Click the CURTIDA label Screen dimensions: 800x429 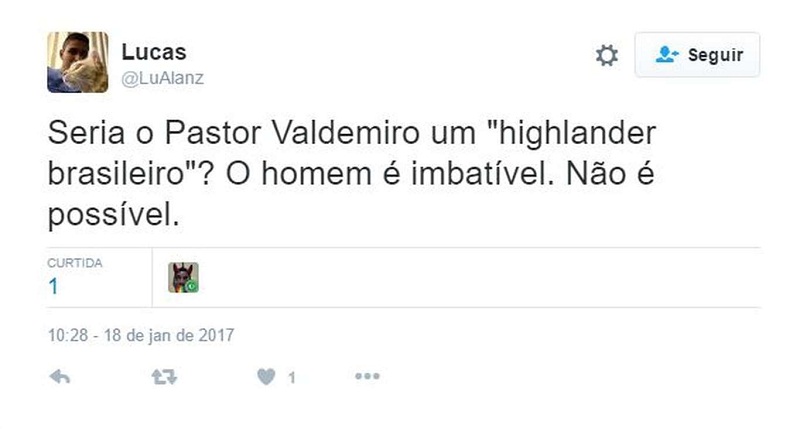click(x=74, y=263)
